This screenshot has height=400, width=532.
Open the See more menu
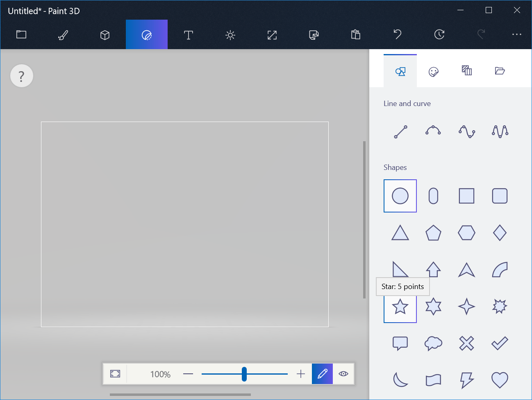[x=516, y=35]
